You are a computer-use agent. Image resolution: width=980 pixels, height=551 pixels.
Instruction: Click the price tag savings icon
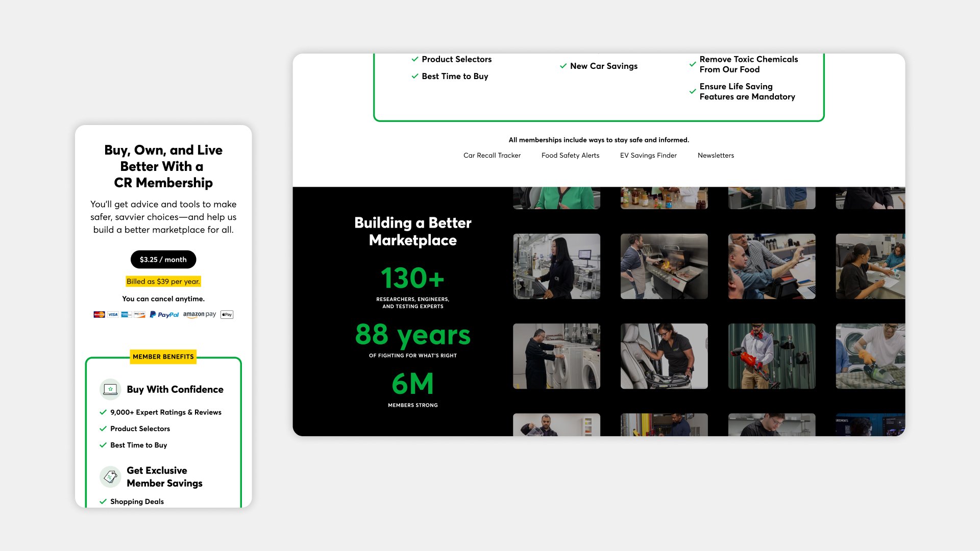(110, 477)
